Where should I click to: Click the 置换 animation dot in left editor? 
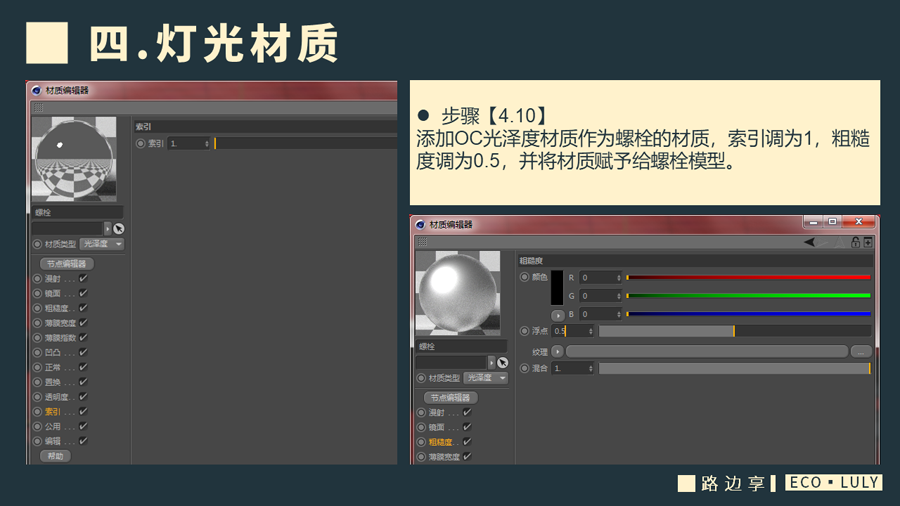(x=37, y=382)
